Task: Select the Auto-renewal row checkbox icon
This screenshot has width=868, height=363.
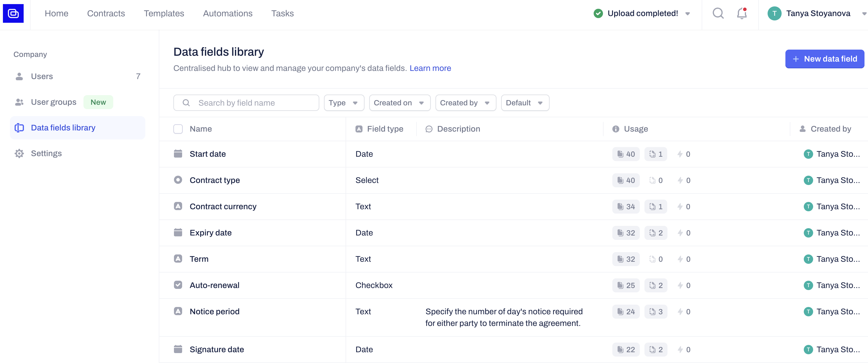Action: click(178, 285)
